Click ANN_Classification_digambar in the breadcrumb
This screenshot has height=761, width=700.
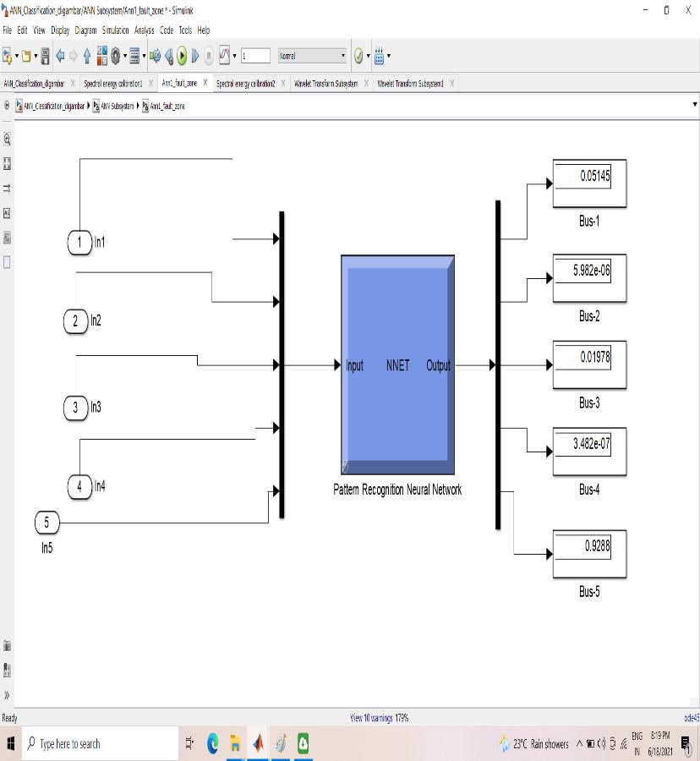[54, 106]
